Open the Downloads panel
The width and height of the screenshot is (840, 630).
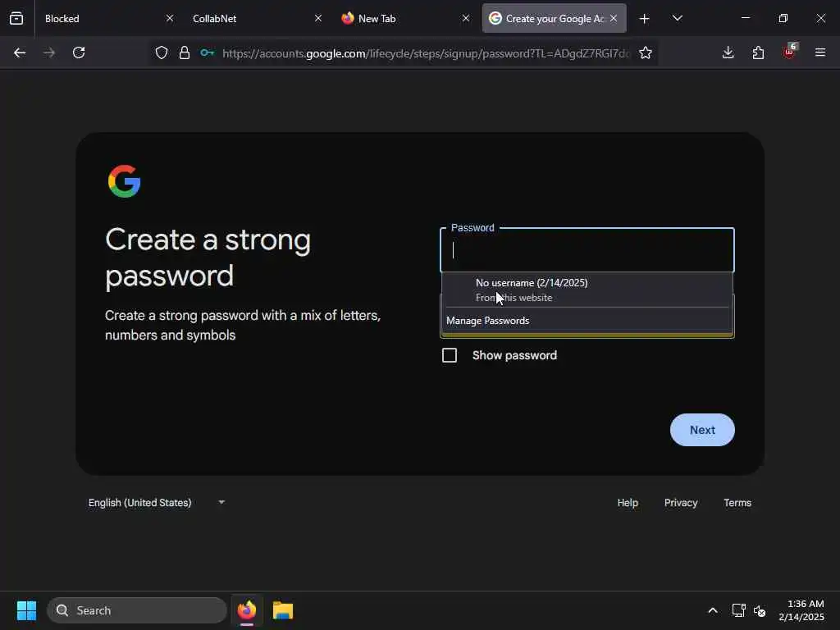pyautogui.click(x=728, y=52)
